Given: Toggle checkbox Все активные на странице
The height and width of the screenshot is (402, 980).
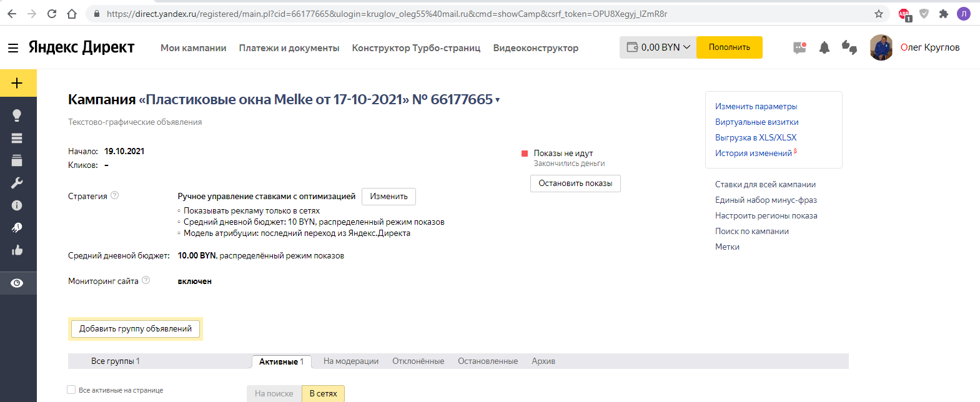Looking at the screenshot, I should [71, 390].
